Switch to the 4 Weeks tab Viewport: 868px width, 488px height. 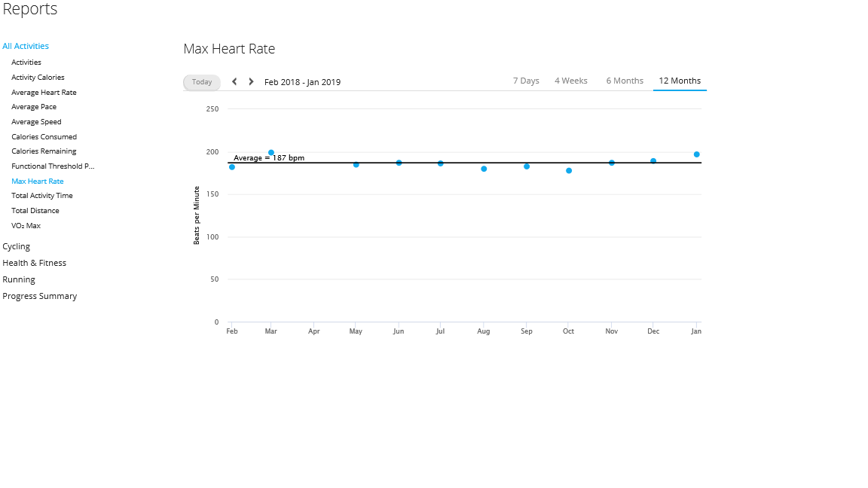click(x=570, y=81)
